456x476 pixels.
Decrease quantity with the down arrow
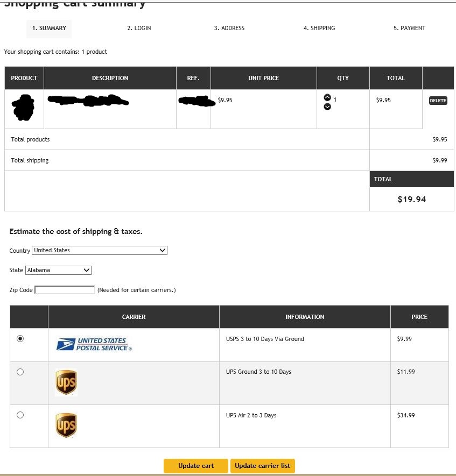pyautogui.click(x=327, y=106)
